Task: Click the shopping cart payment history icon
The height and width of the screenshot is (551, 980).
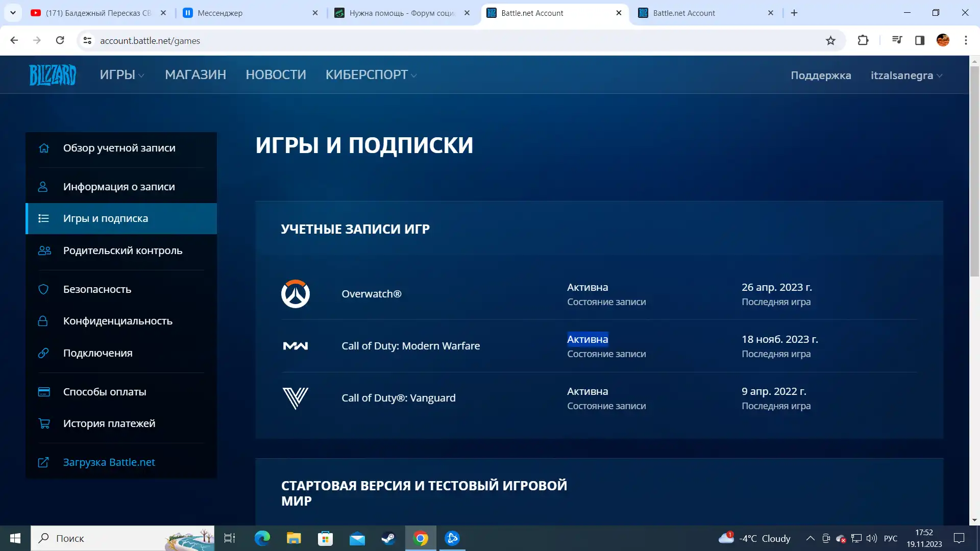Action: pos(44,423)
